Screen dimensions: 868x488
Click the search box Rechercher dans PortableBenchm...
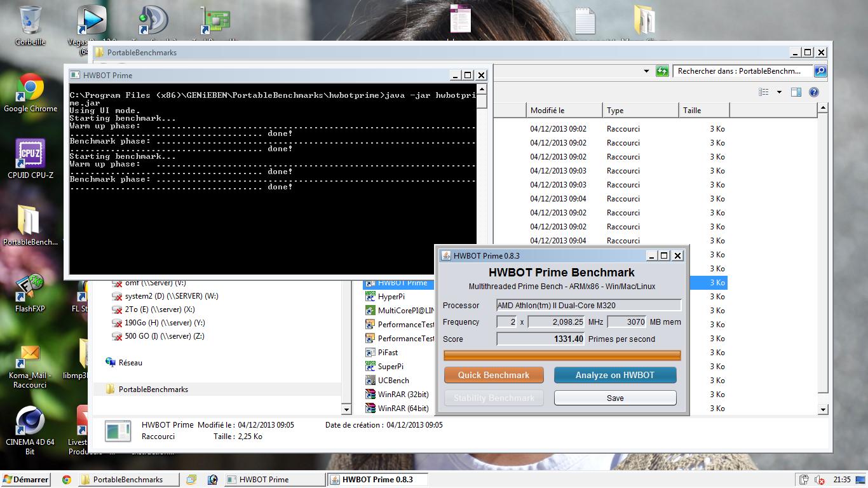[743, 71]
